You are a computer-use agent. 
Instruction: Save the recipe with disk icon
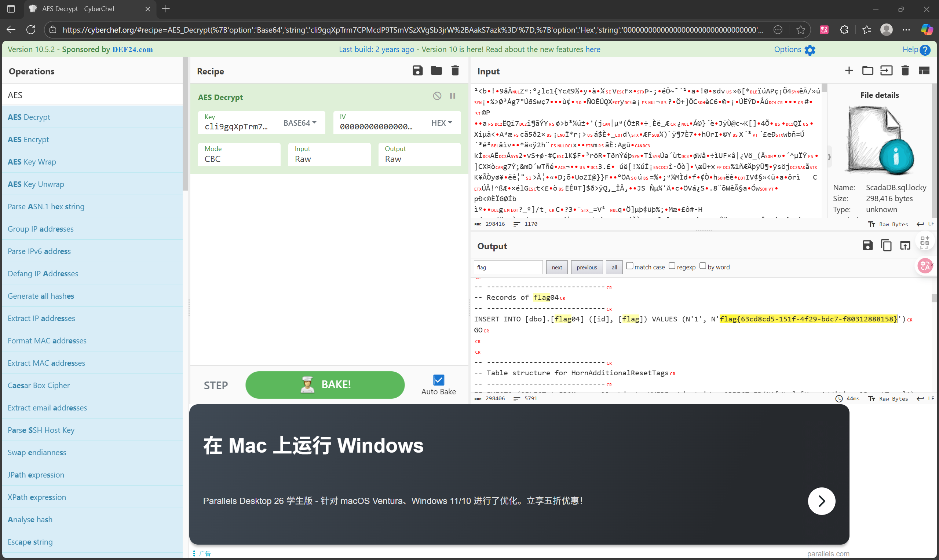(417, 71)
